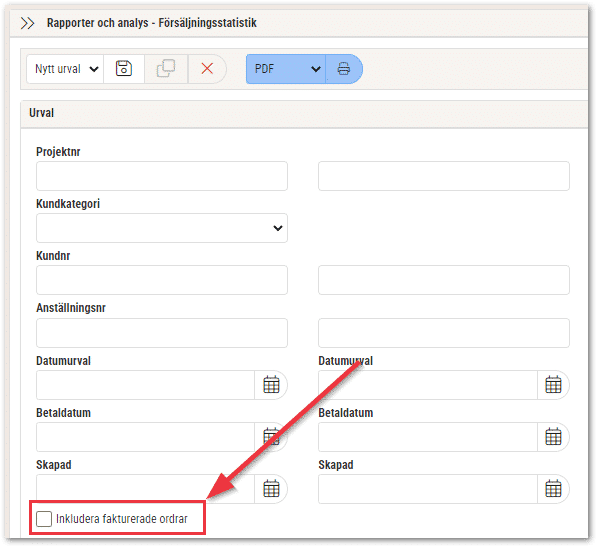Click the red X delete icon
This screenshot has height=547, width=597.
click(x=207, y=69)
